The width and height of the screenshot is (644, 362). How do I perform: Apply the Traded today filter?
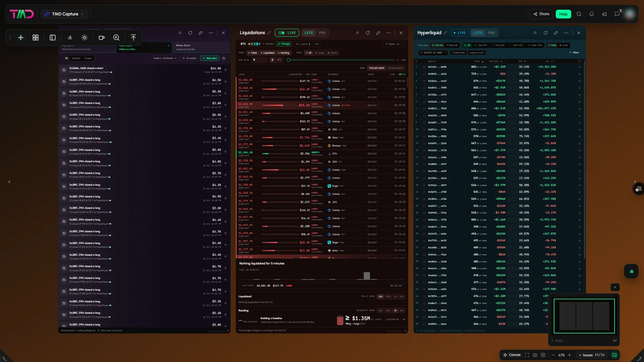point(458,53)
